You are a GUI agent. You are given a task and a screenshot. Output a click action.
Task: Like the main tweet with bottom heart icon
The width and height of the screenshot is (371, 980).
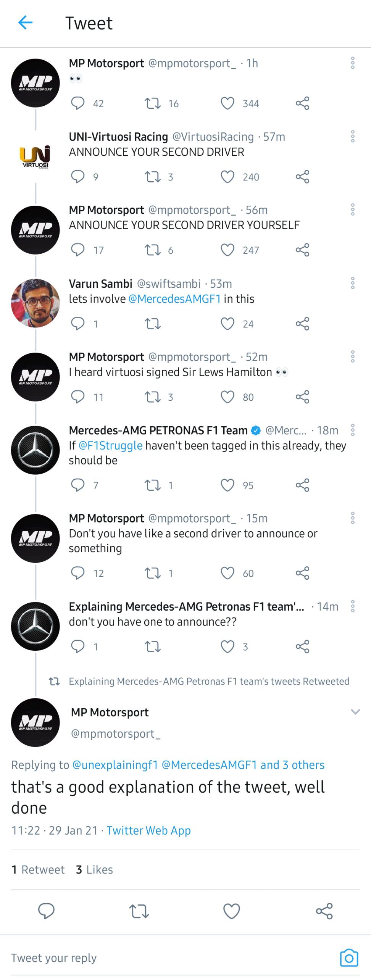(231, 911)
